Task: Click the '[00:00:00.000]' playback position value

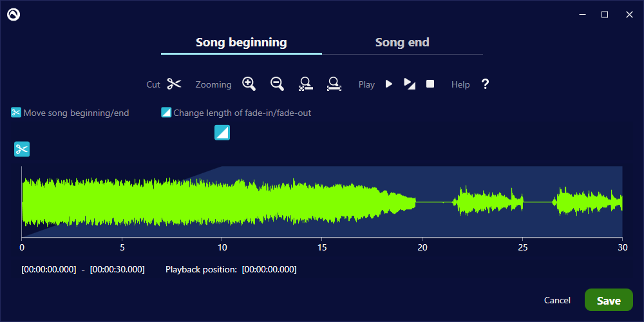Action: (x=269, y=269)
